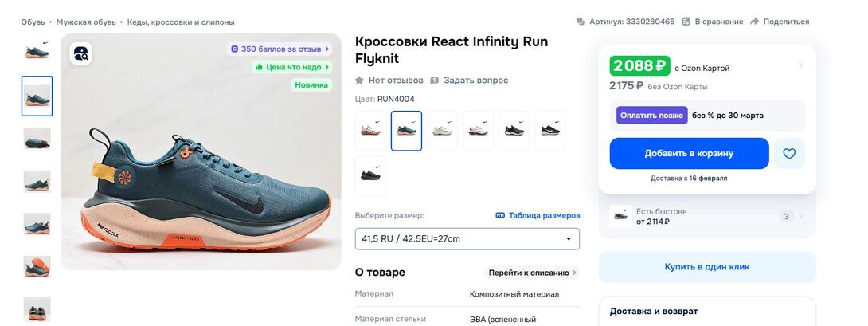The image size is (868, 326).
Task: Open Мужская обувь breadcrumb
Action: coord(87,22)
